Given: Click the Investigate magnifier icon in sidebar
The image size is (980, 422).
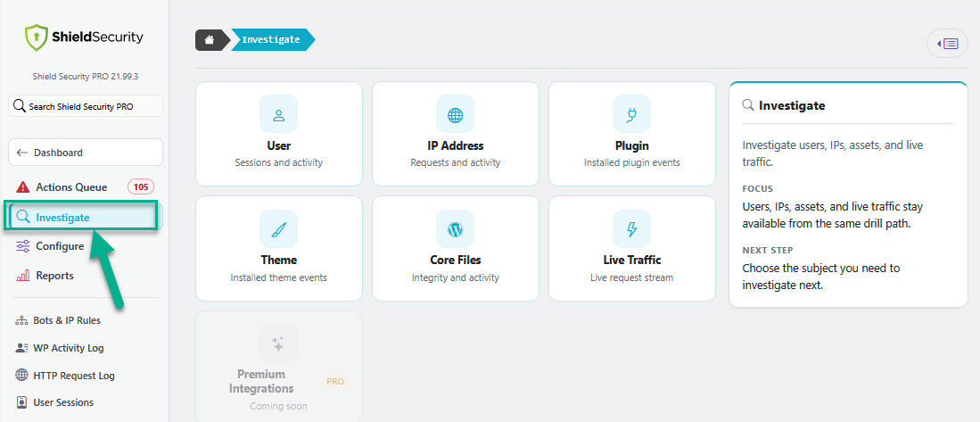Looking at the screenshot, I should (23, 218).
